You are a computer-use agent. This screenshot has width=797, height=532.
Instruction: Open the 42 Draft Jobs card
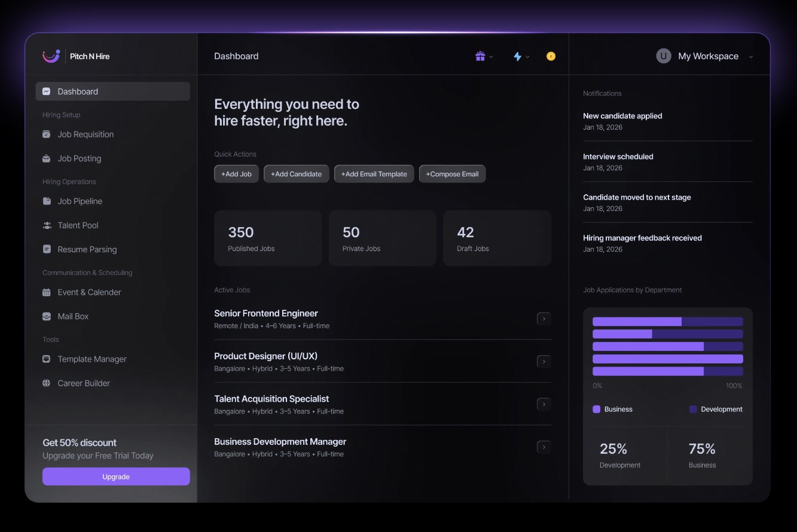click(497, 238)
